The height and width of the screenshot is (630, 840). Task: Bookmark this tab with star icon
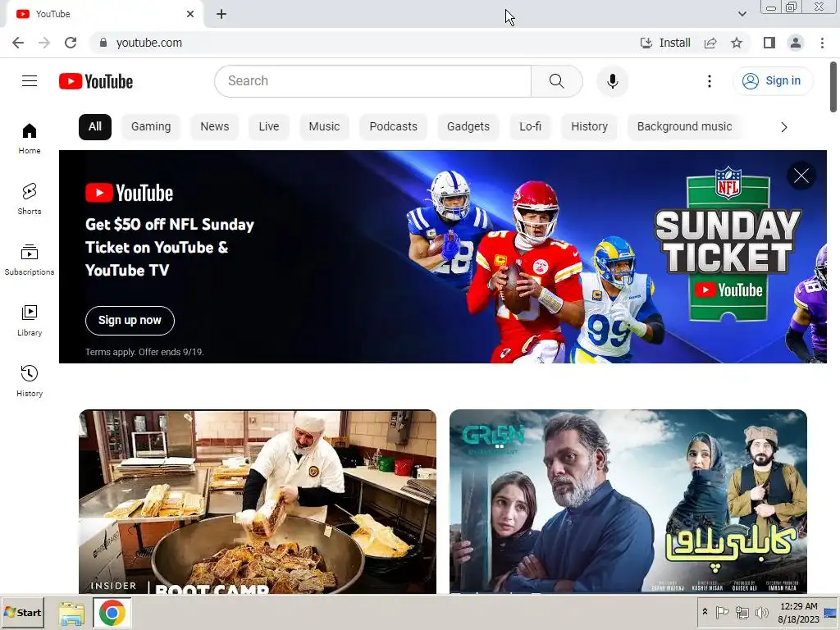[x=737, y=43]
